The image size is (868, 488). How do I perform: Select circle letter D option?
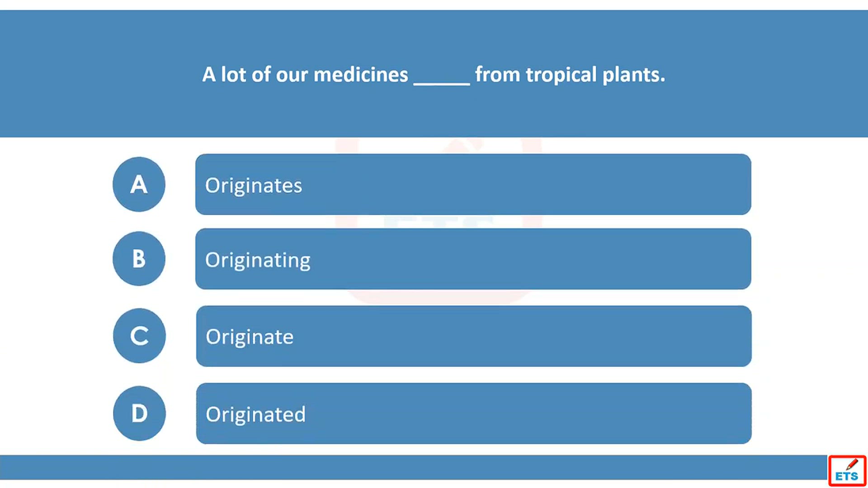139,413
